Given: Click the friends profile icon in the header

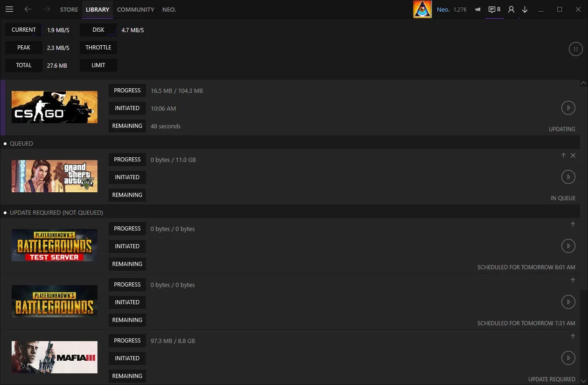Looking at the screenshot, I should tap(511, 9).
